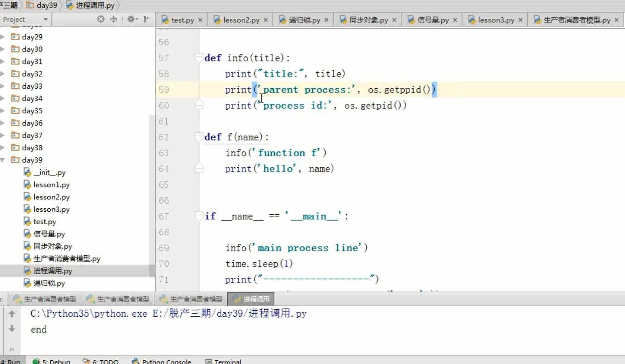
Task: Switch to the 信号量.py editor tab
Action: [x=433, y=20]
